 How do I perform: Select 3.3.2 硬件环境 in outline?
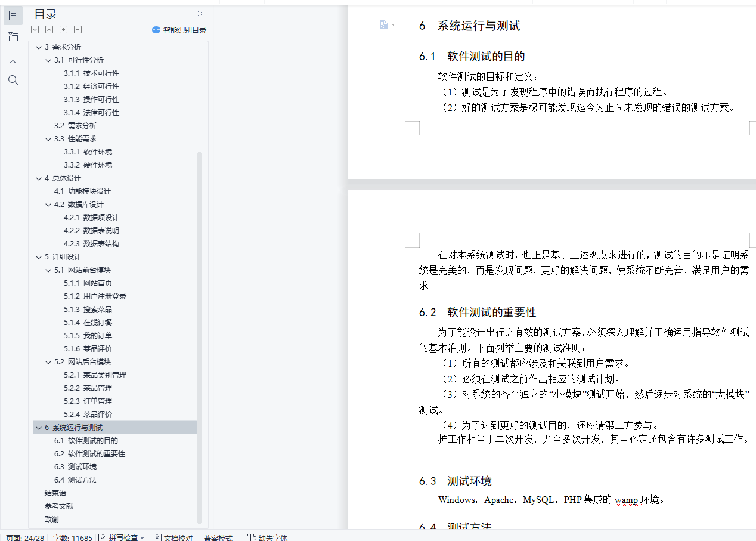coord(88,165)
